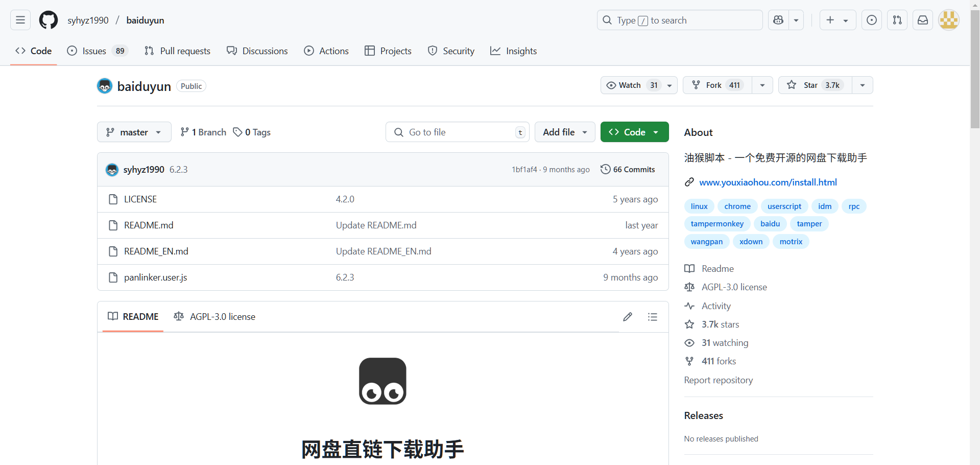
Task: View the 66 Commits history
Action: pos(628,169)
